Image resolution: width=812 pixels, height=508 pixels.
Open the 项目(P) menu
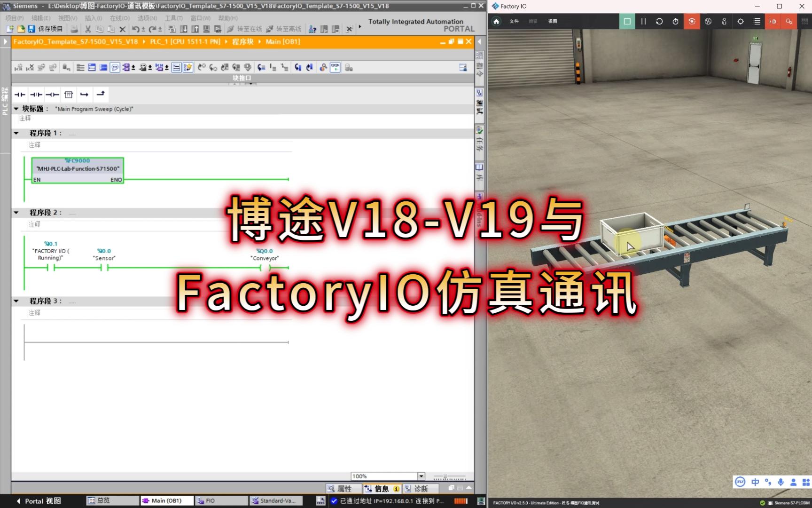[x=15, y=18]
